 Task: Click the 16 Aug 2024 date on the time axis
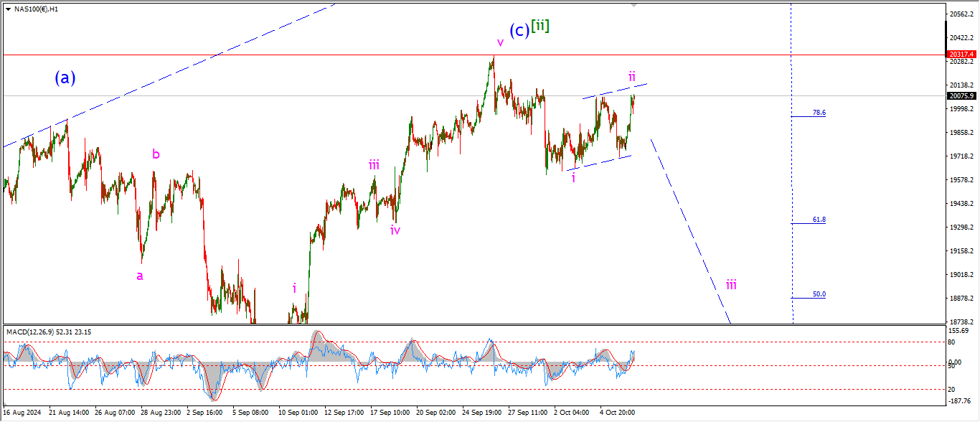tap(22, 413)
